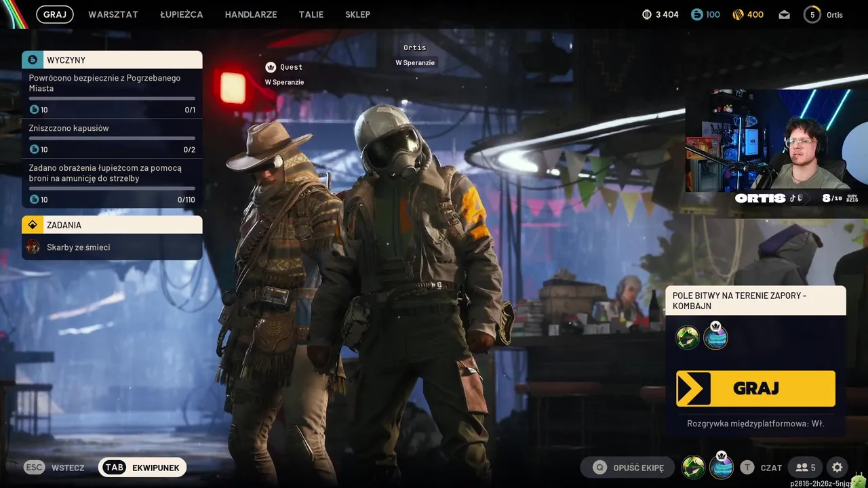Open the SKLEP tab
868x488 pixels.
click(357, 14)
